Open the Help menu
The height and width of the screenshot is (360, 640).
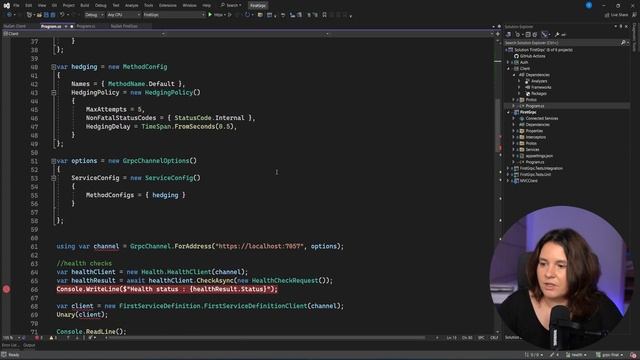pos(207,5)
